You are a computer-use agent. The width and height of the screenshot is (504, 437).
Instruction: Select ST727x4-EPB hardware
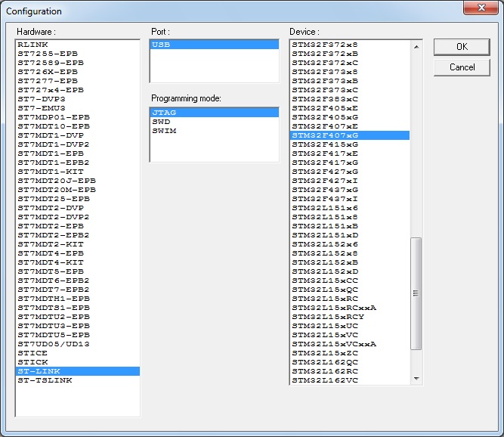tap(78, 90)
